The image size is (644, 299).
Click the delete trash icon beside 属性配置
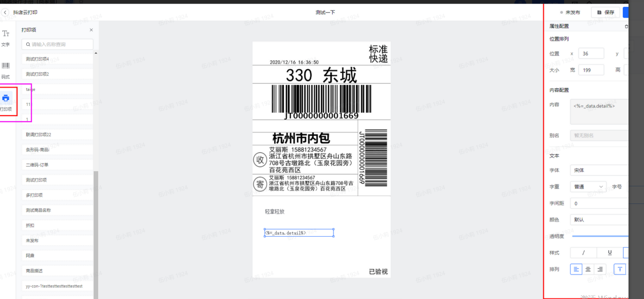[x=626, y=26]
